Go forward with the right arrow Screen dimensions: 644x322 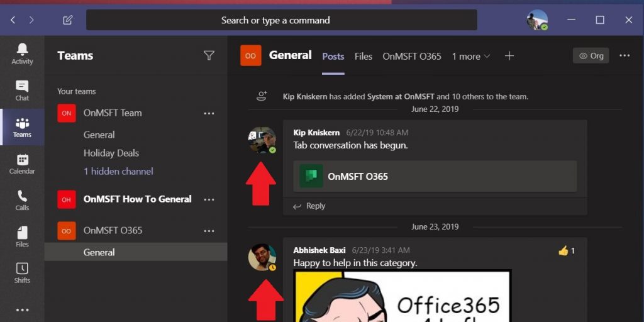pos(31,19)
